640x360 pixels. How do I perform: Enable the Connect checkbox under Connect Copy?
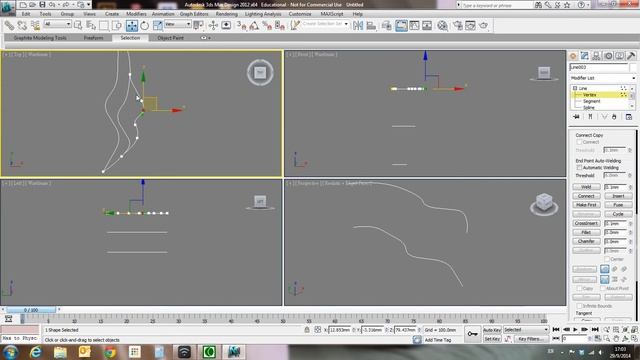[579, 142]
